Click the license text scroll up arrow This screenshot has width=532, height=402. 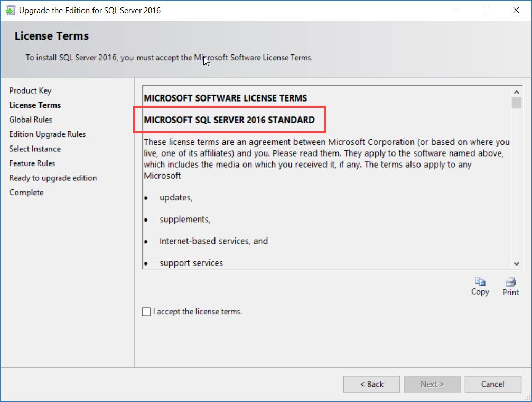coord(516,92)
